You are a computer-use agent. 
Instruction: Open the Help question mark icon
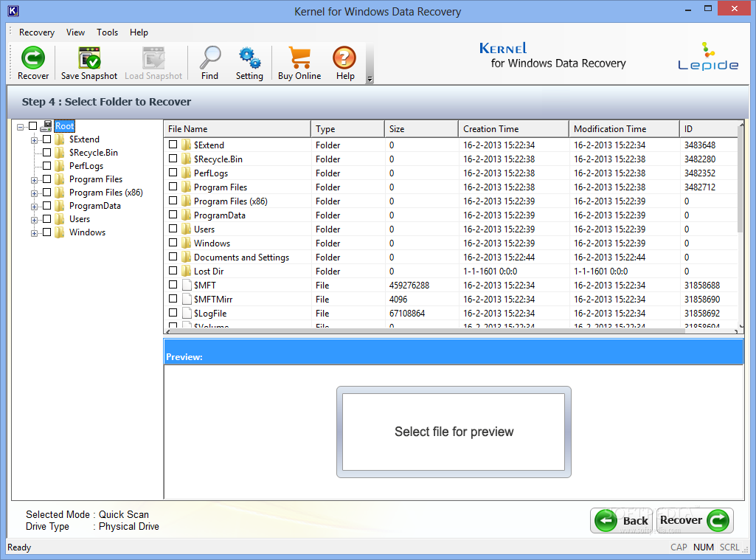tap(344, 58)
